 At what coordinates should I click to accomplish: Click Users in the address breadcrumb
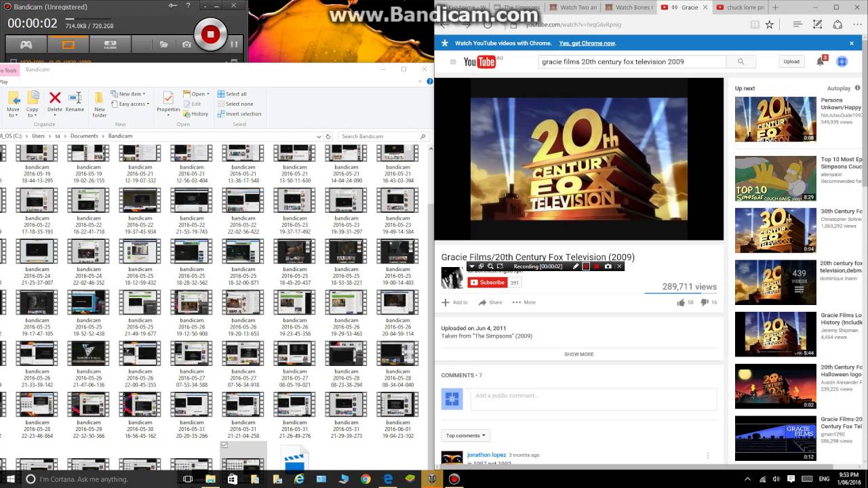pyautogui.click(x=38, y=136)
